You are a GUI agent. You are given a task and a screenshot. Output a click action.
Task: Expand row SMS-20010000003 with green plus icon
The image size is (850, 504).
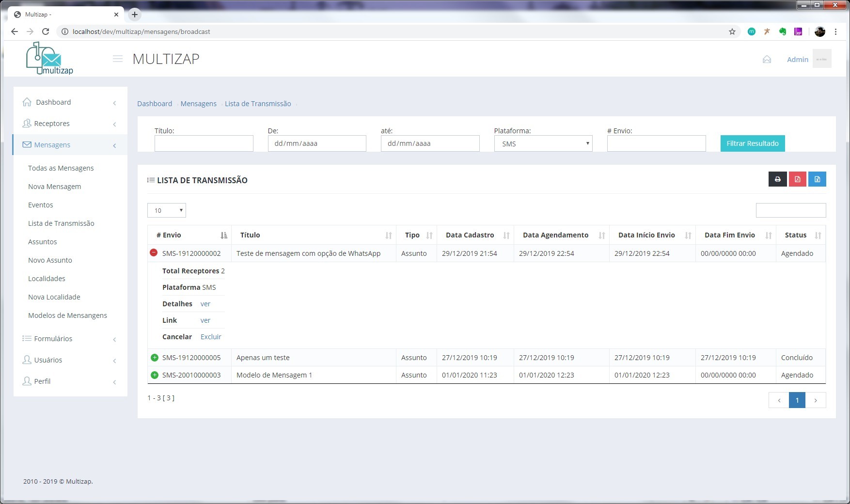155,375
